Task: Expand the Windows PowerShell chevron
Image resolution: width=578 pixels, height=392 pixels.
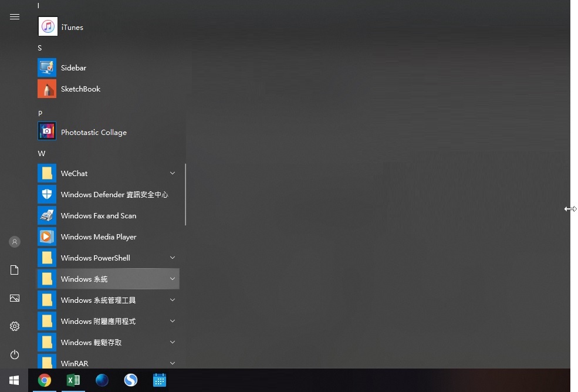Action: click(x=173, y=258)
